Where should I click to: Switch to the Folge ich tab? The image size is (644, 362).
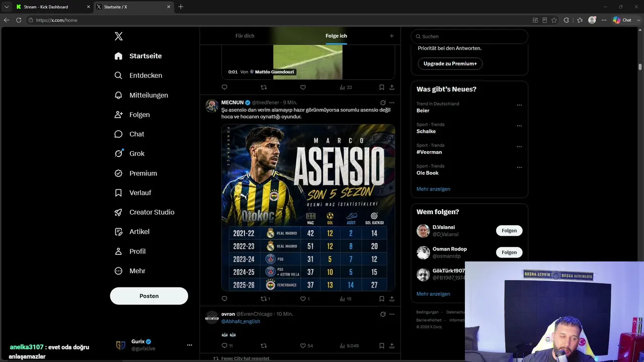(336, 36)
